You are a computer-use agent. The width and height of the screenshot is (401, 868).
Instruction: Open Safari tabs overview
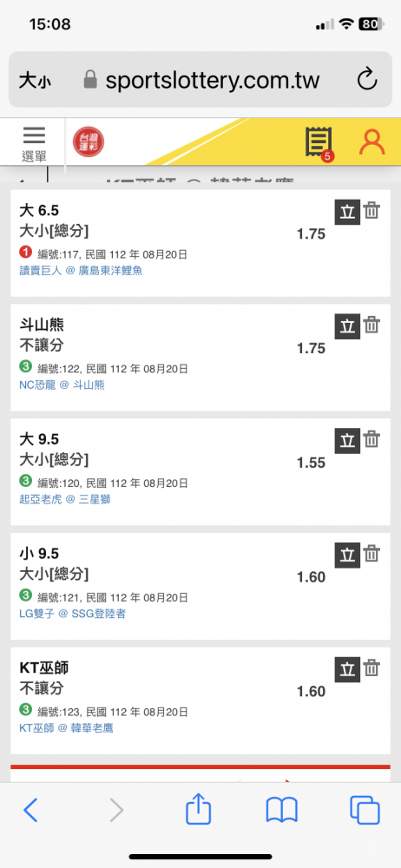pos(365,811)
